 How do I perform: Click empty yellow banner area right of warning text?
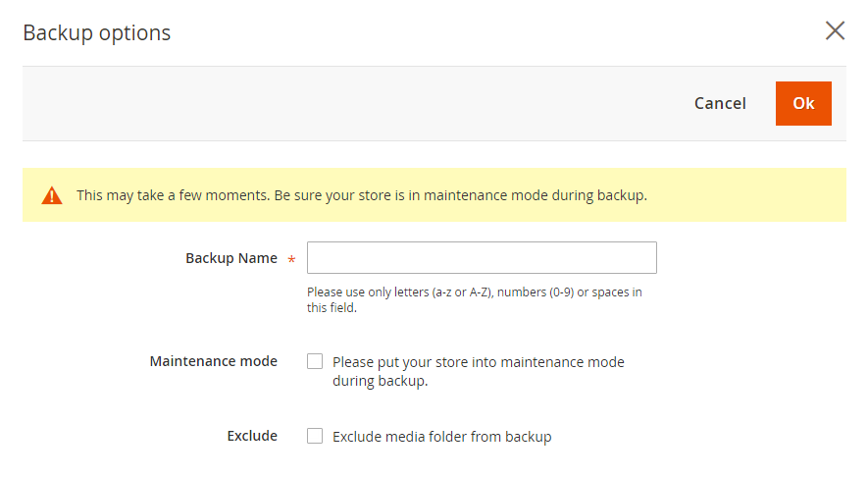click(745, 195)
